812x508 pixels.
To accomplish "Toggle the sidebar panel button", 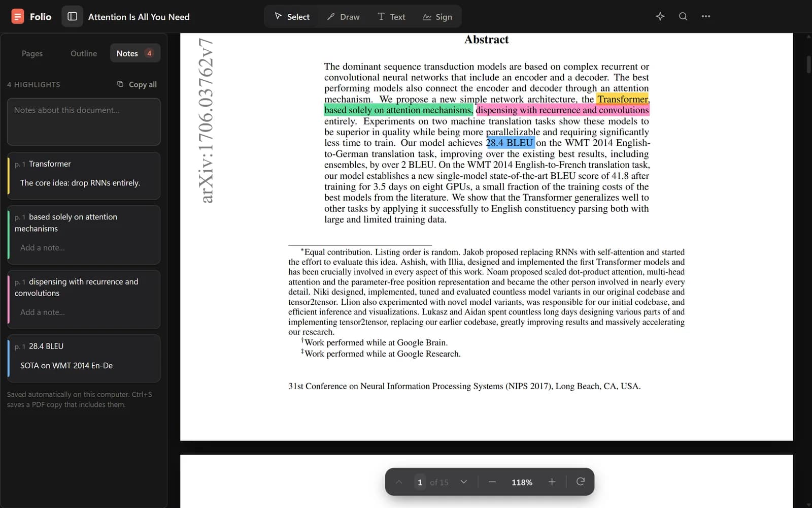I will point(72,17).
